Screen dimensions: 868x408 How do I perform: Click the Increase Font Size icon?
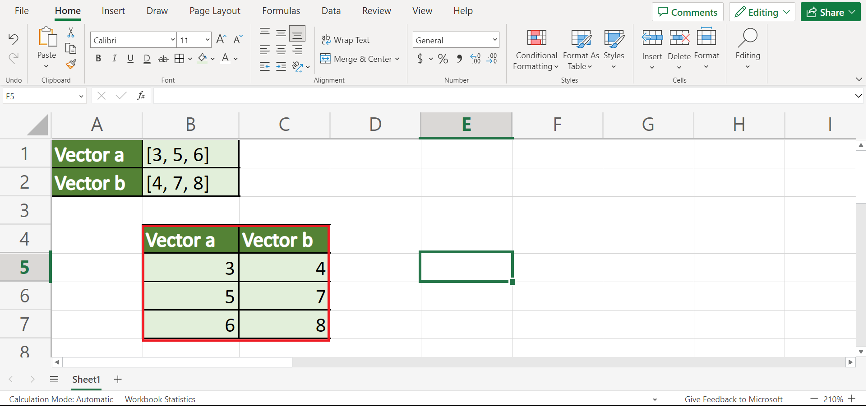(221, 40)
